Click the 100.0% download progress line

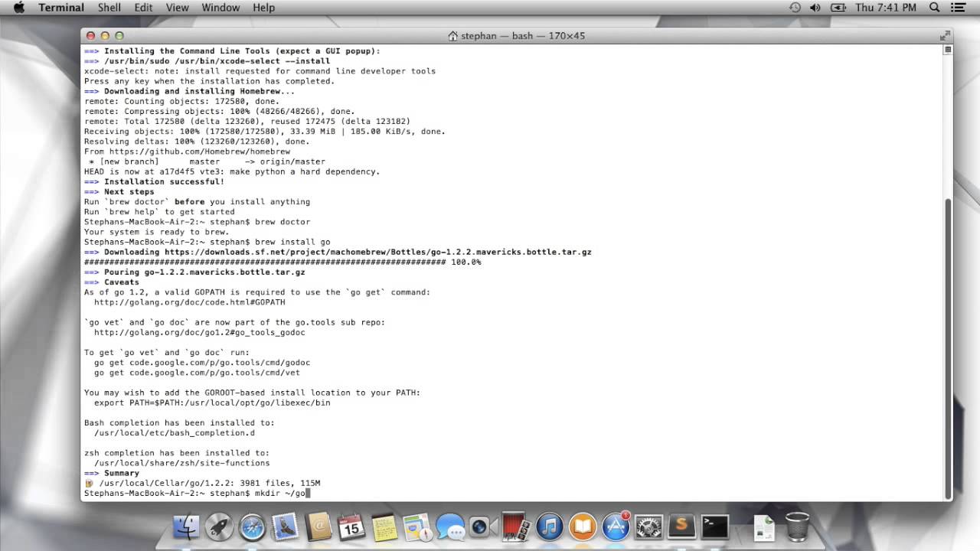283,262
